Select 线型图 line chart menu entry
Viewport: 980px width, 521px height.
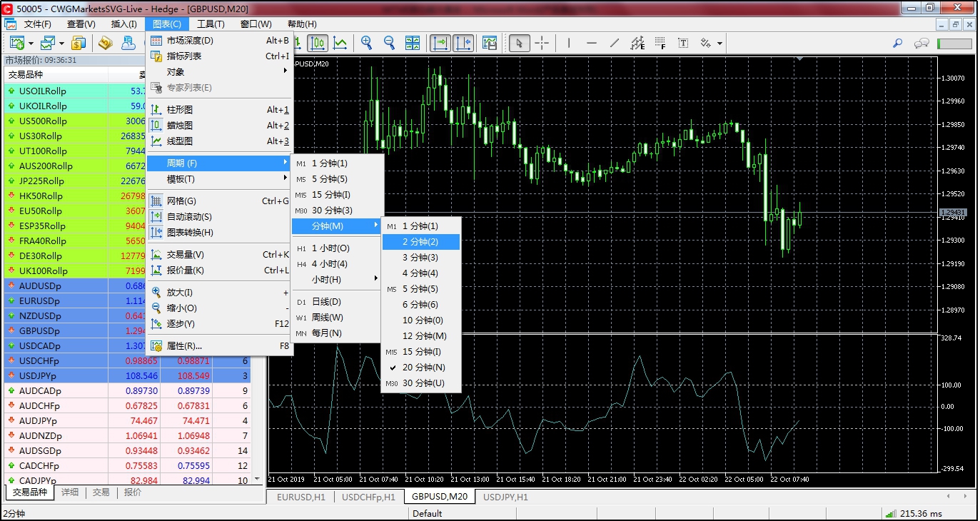[219, 141]
